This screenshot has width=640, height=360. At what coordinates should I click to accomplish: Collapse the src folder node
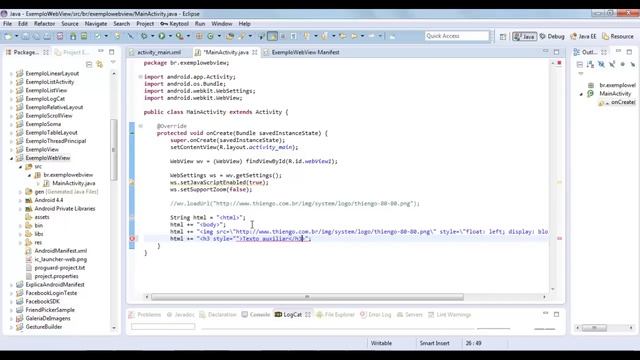point(20,167)
